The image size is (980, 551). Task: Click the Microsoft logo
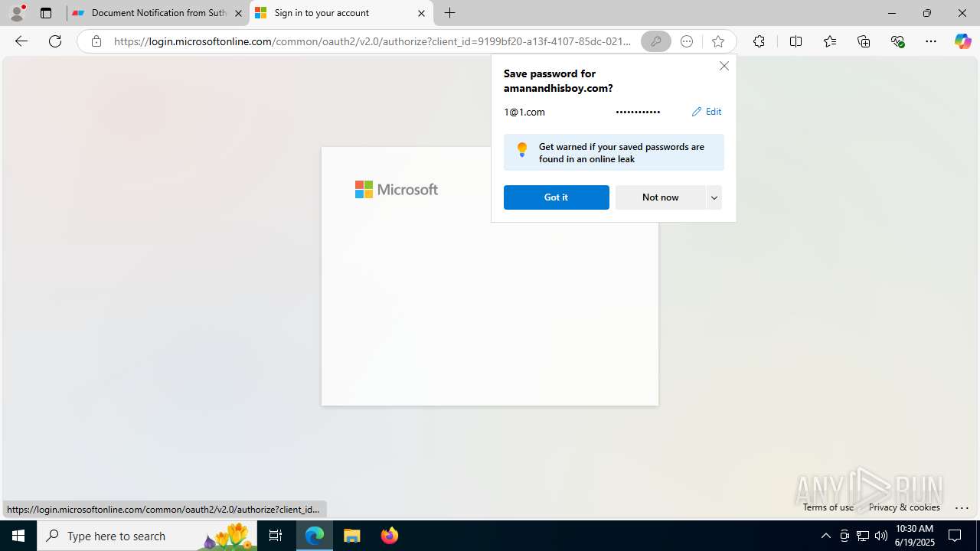coord(397,189)
